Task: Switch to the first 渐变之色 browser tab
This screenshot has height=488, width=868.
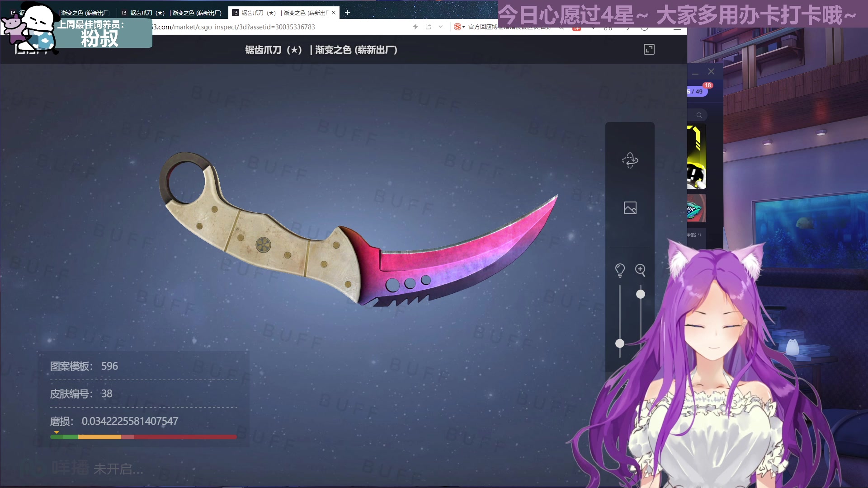Action: [x=84, y=13]
